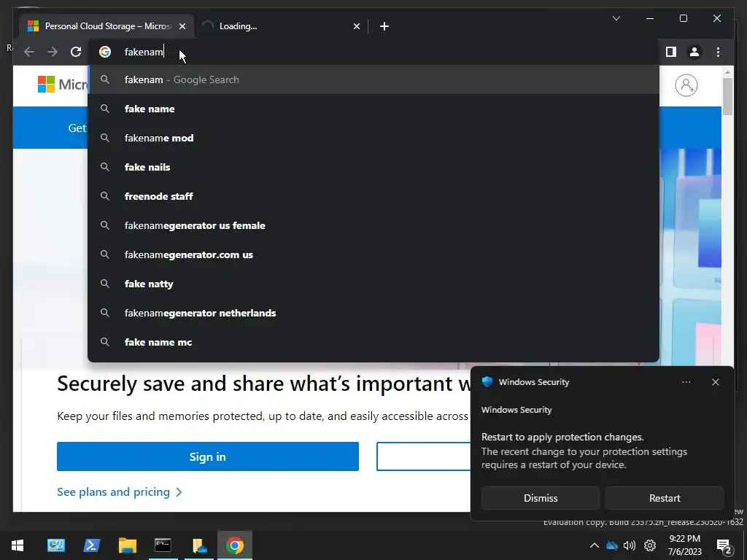Open a new tab with plus icon
The width and height of the screenshot is (747, 560).
coord(384,26)
